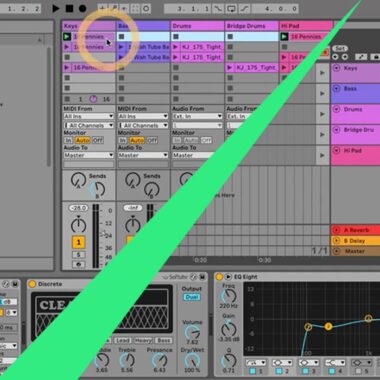
Task: Select the Hi Pad track header
Action: point(306,26)
